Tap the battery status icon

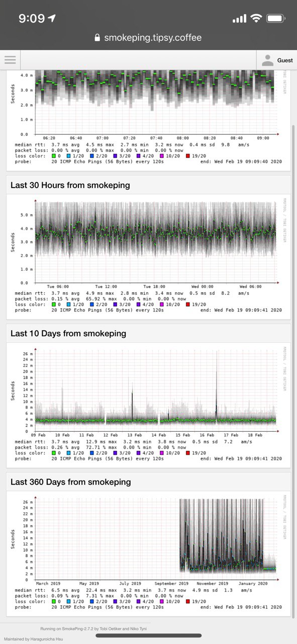pyautogui.click(x=276, y=19)
